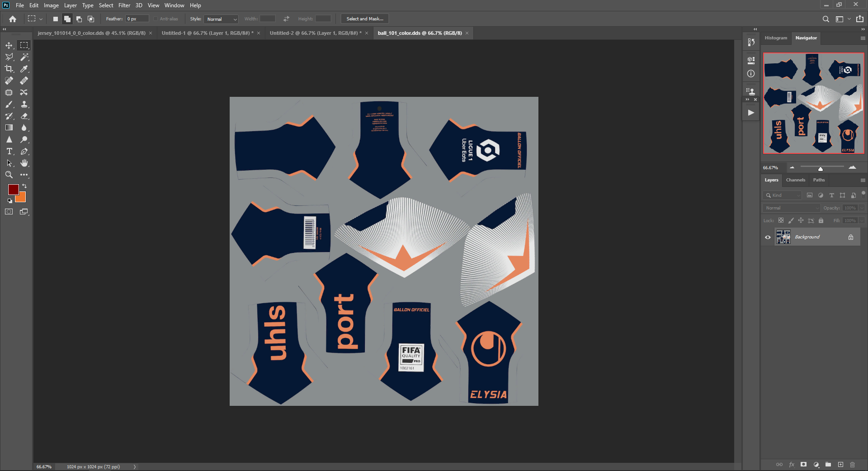Open the Layers panel options menu
Viewport: 868px width, 471px height.
[x=863, y=180]
